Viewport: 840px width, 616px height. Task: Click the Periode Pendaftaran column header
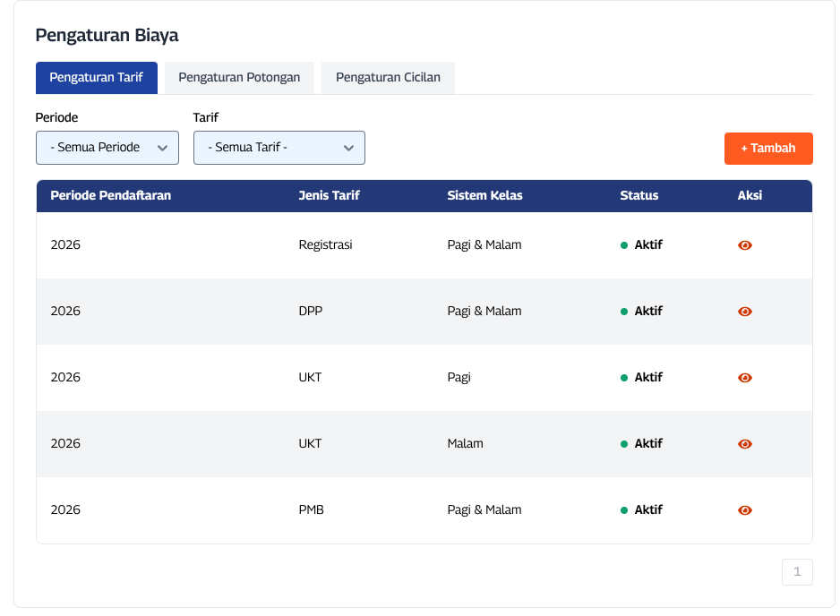pos(110,195)
